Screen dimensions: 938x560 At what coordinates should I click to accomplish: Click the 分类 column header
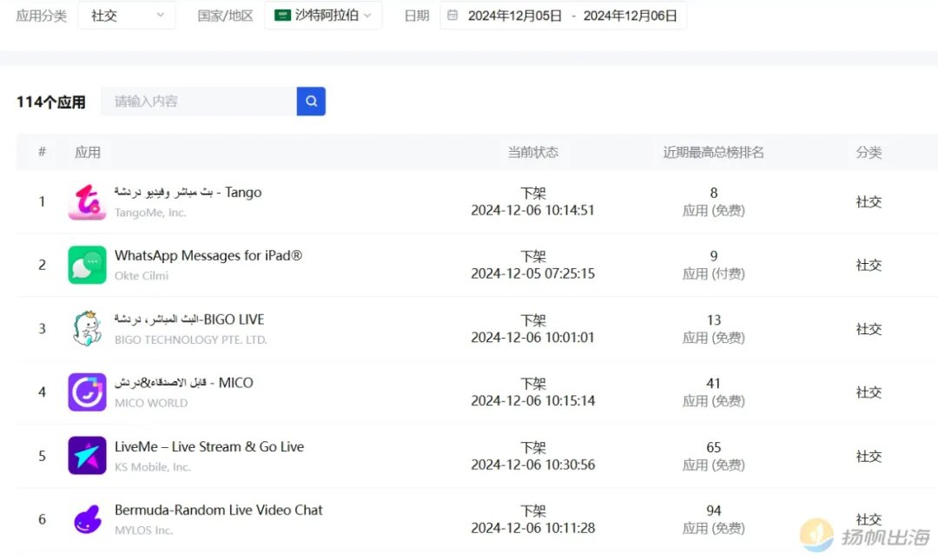[869, 153]
